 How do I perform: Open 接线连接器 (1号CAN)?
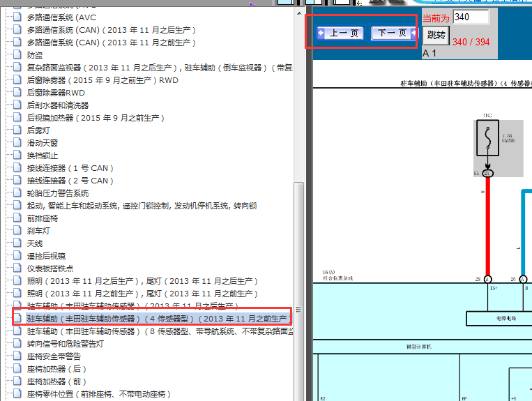click(70, 168)
